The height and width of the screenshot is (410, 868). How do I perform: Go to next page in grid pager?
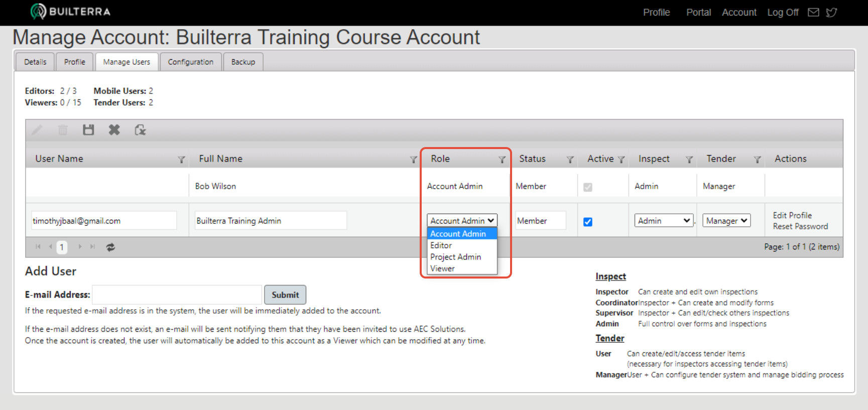coord(80,246)
